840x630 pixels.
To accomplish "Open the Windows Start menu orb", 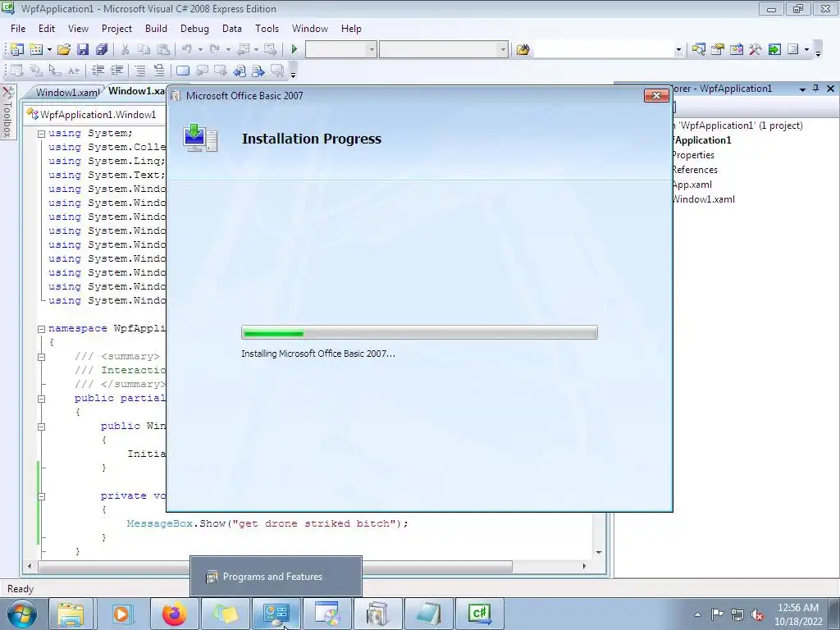I will point(22,614).
